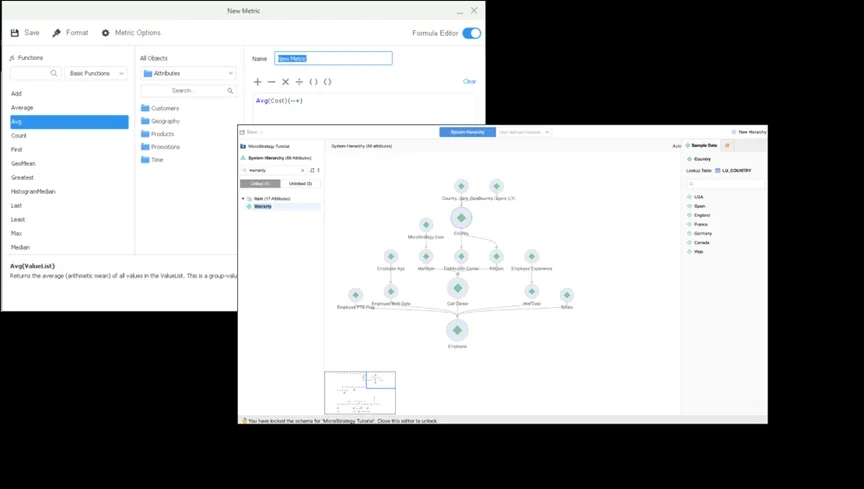Switch to Unlinked attributes filter
864x489 pixels.
[300, 184]
